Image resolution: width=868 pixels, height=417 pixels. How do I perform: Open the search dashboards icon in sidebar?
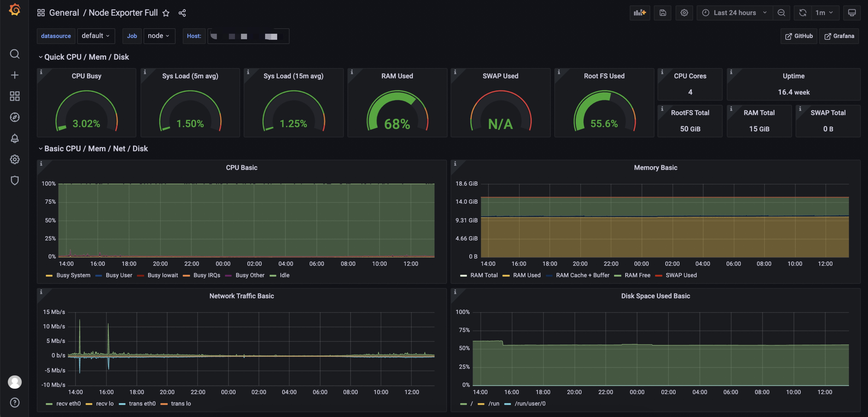[x=14, y=54]
